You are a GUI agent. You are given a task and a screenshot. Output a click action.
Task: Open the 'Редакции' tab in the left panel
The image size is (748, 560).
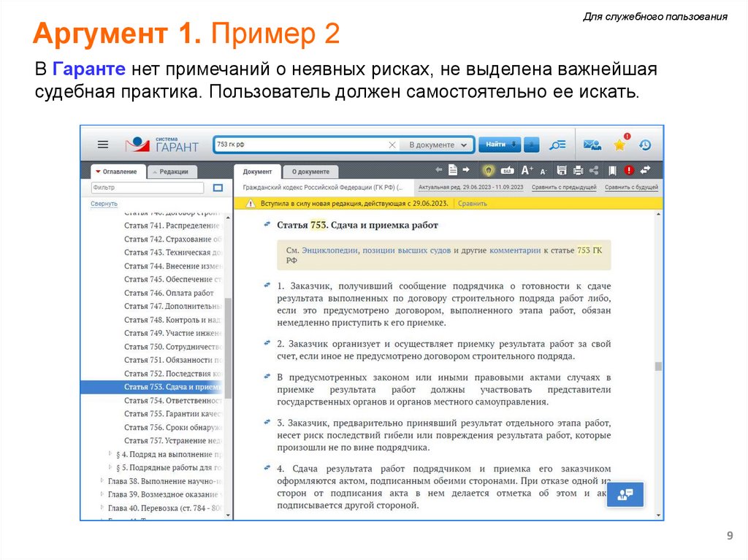point(172,171)
